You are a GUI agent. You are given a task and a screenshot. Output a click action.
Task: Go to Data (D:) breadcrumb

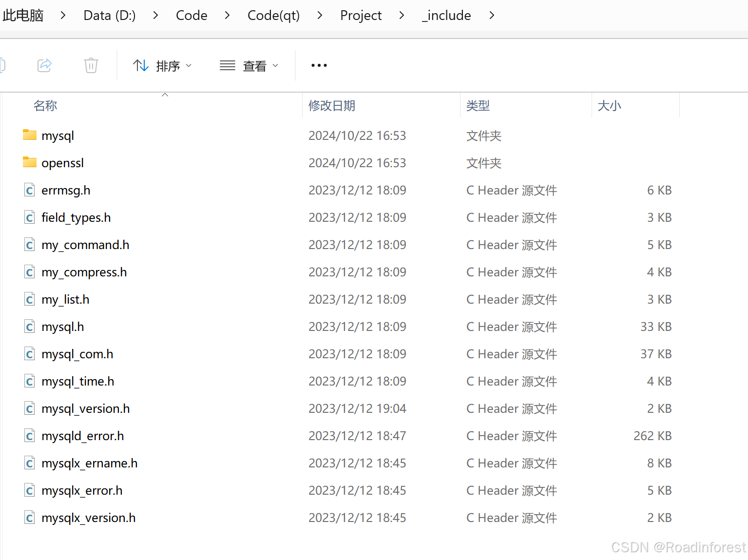click(x=110, y=16)
